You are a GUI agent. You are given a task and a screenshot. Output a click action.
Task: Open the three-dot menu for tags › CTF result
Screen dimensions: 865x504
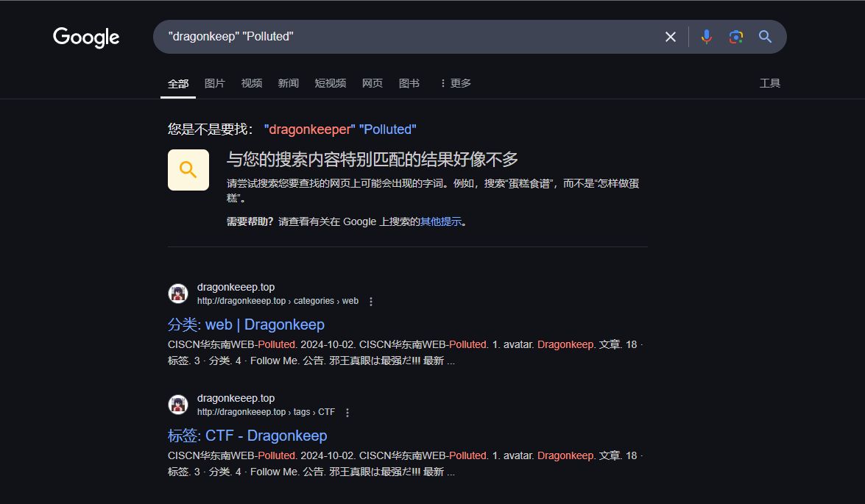pyautogui.click(x=347, y=413)
